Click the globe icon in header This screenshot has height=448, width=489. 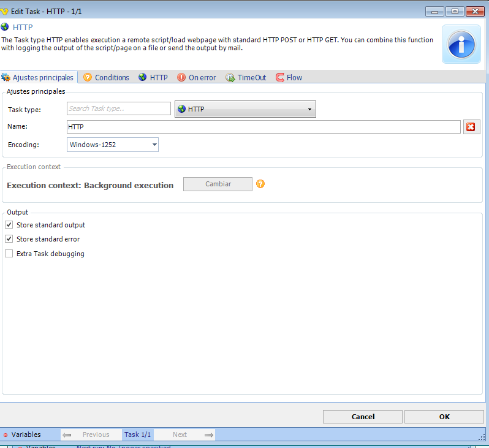pyautogui.click(x=6, y=27)
